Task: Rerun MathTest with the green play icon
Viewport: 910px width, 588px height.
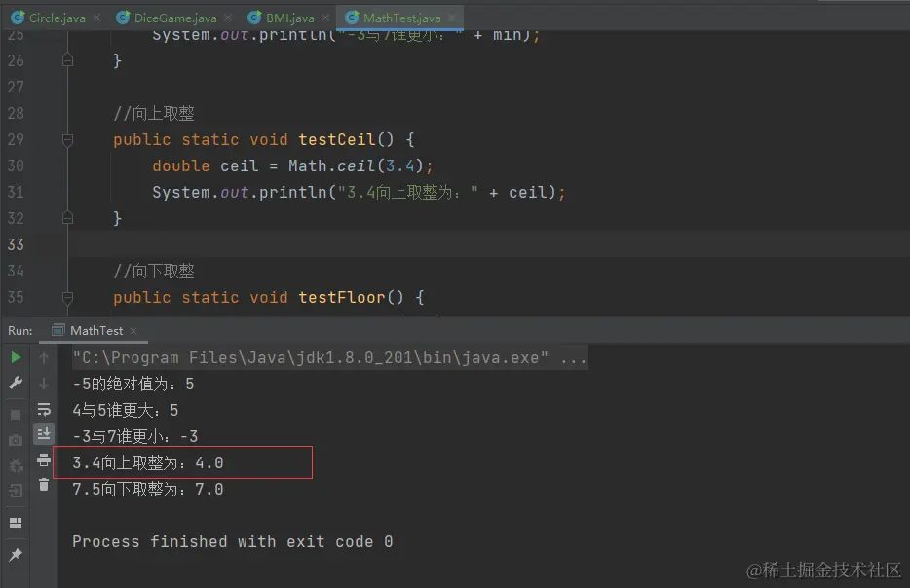Action: click(17, 357)
